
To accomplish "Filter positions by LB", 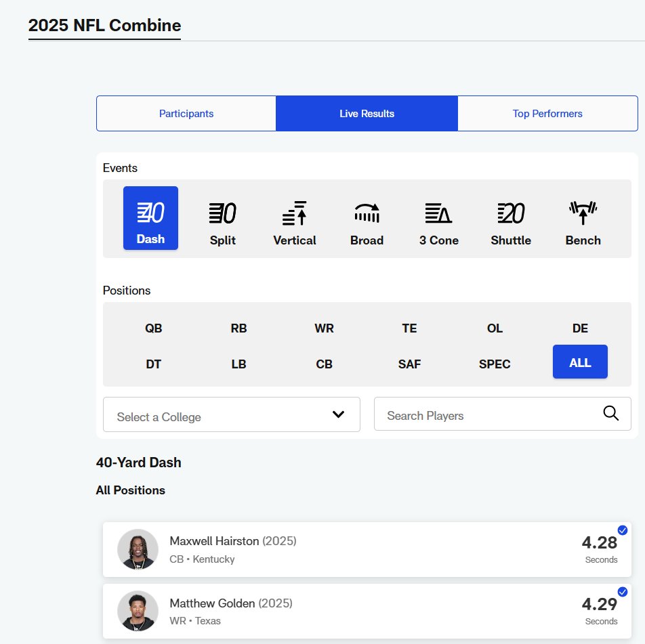I will pos(238,364).
